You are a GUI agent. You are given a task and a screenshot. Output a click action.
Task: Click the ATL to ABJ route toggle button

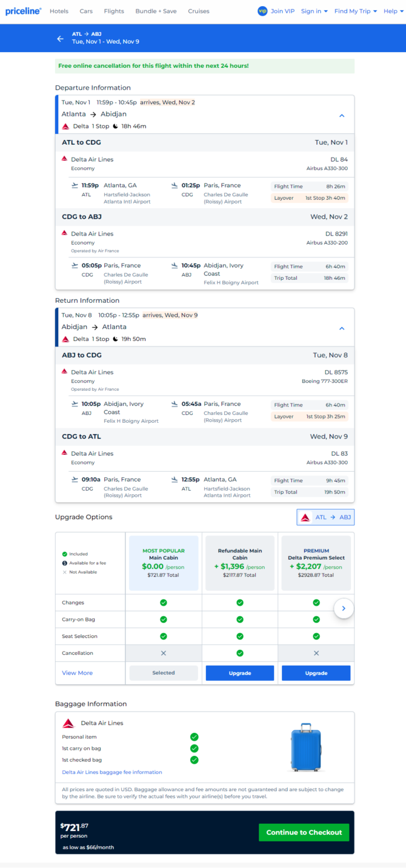click(325, 517)
